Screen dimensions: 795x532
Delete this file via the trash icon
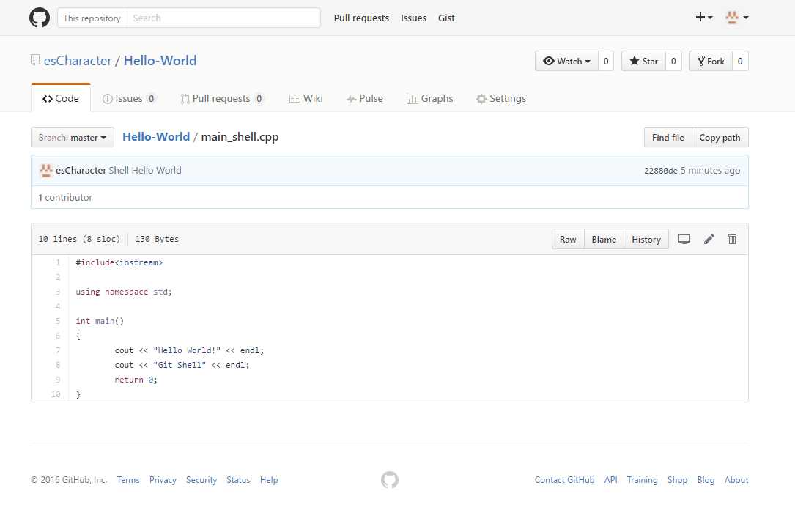click(x=732, y=239)
